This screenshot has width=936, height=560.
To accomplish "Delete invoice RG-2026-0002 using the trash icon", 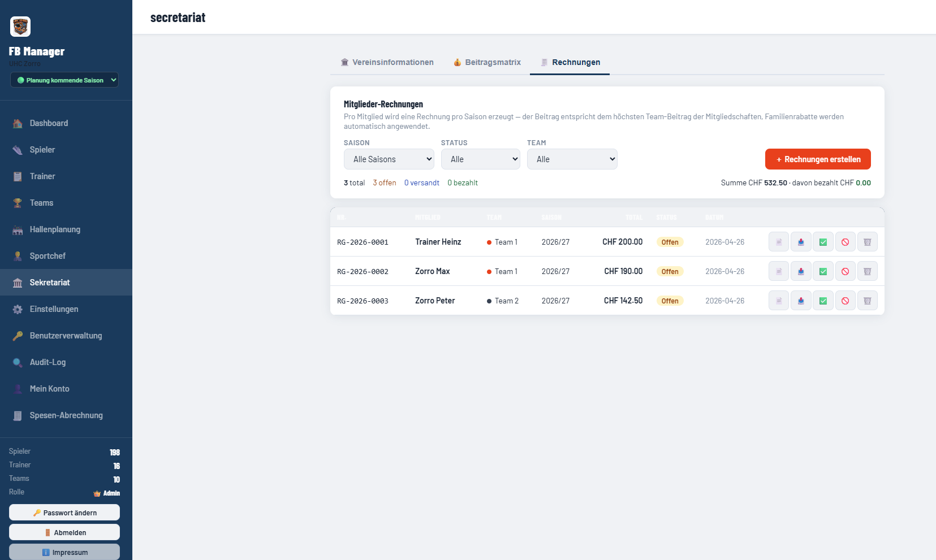I will pos(868,271).
